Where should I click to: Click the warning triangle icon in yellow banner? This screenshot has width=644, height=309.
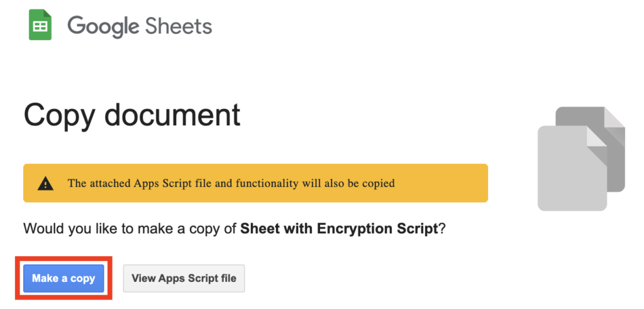(x=45, y=184)
